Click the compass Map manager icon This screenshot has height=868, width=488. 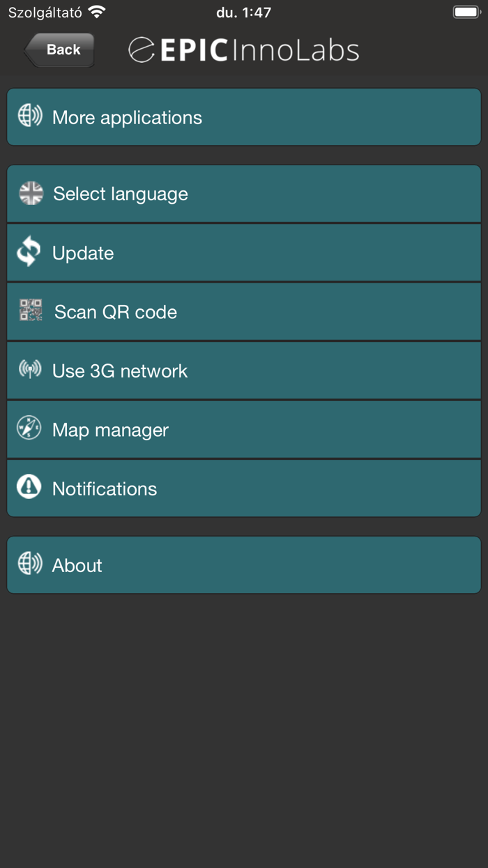(x=29, y=428)
